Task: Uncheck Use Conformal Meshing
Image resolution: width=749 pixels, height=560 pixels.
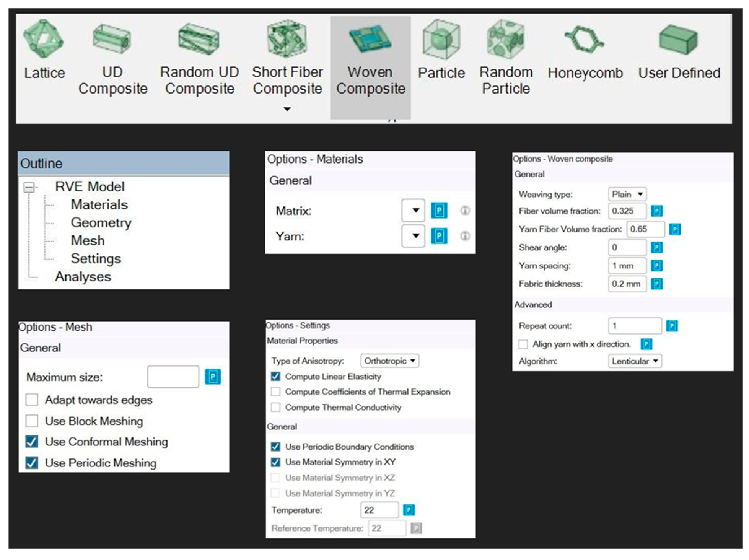Action: 32,441
